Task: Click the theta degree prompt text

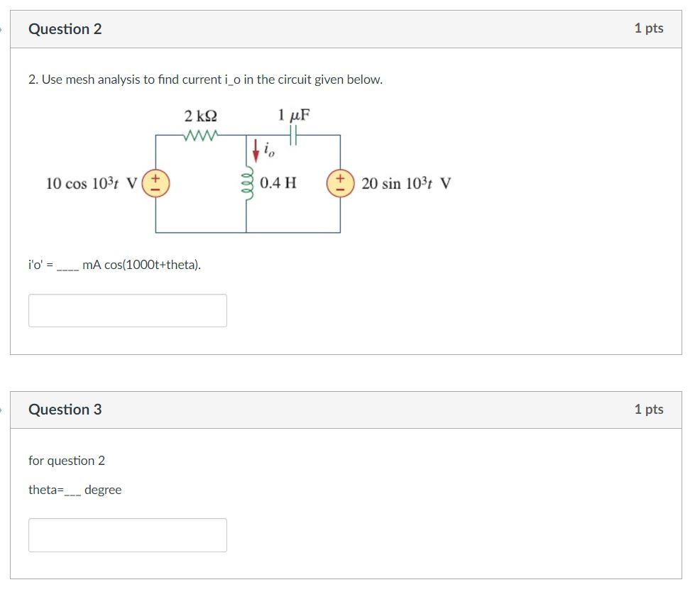Action: (75, 490)
